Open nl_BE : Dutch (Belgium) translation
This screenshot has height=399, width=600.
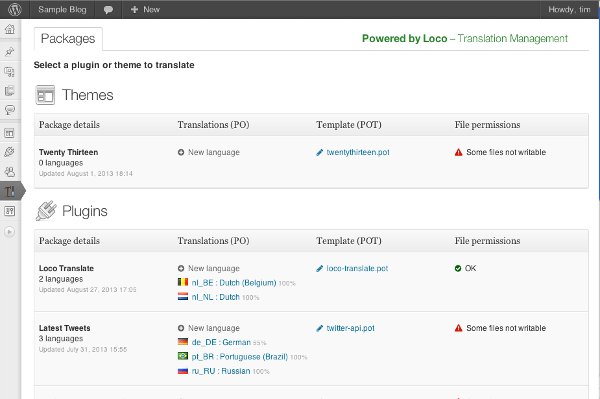(234, 283)
